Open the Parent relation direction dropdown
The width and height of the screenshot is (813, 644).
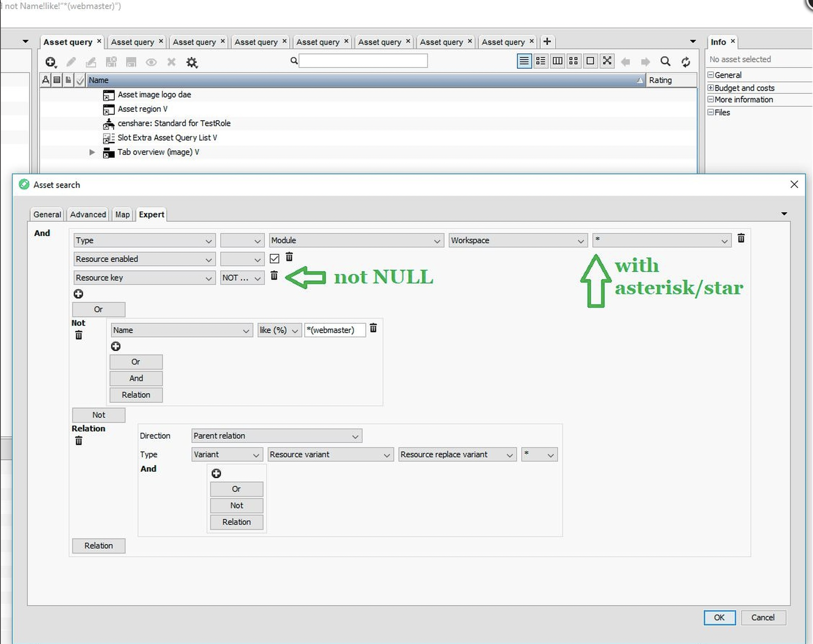[276, 436]
